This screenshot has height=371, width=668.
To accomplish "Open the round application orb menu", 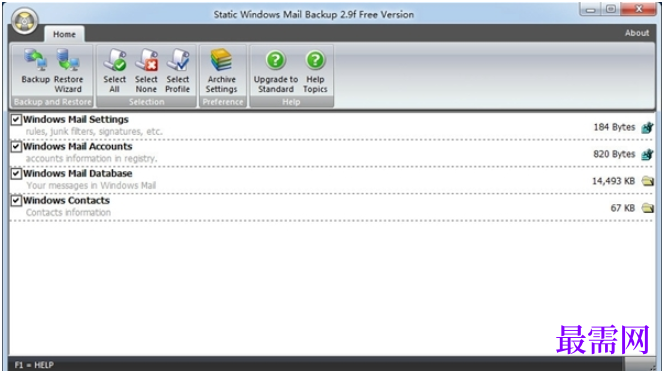I will tap(25, 21).
